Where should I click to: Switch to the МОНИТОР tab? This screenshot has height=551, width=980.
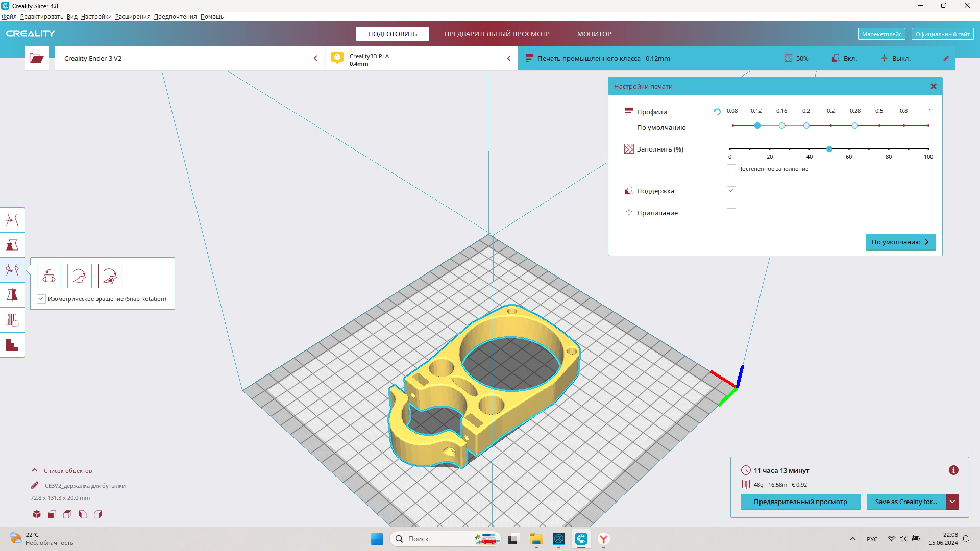pos(594,34)
